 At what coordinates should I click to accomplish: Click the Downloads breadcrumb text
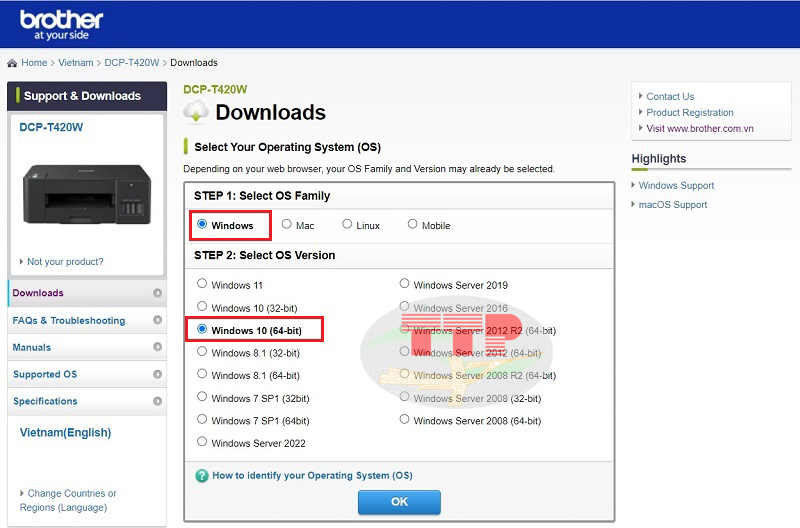pos(194,63)
